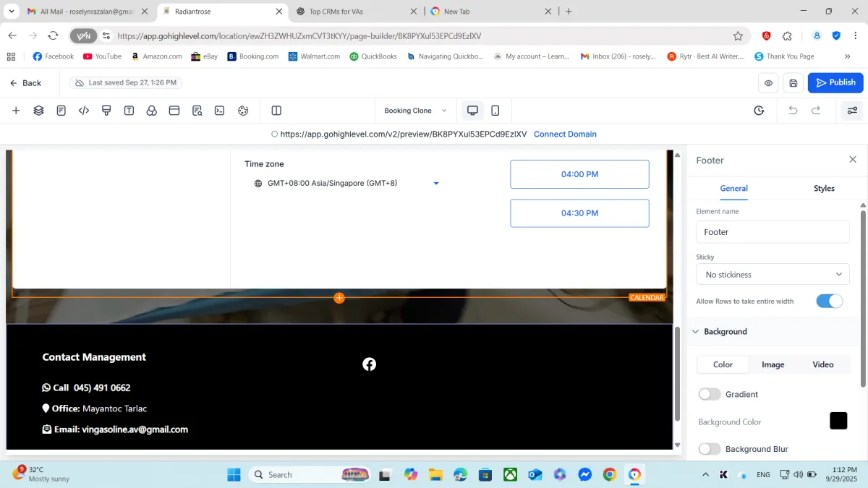The height and width of the screenshot is (488, 868).
Task: Click the palette theme icon
Action: click(243, 111)
